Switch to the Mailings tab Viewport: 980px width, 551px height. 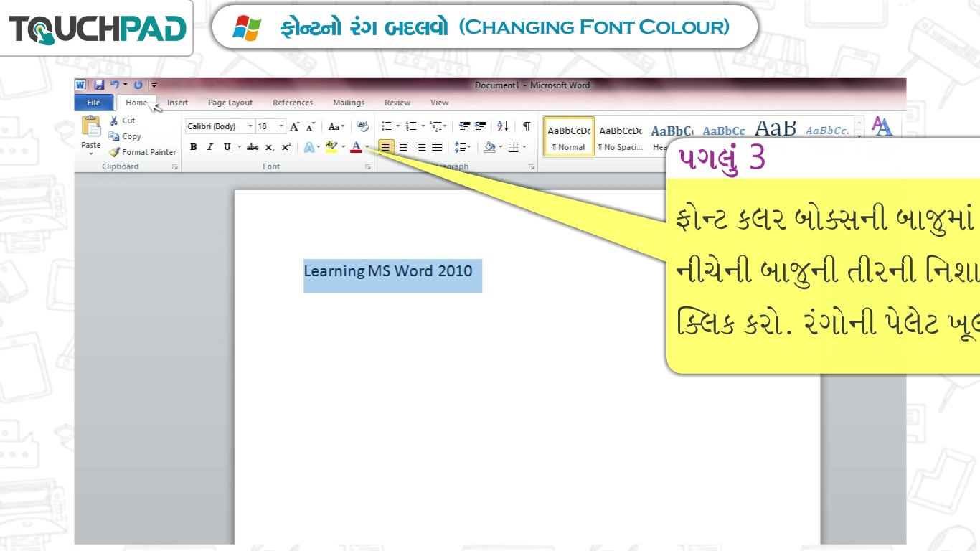[x=349, y=103]
